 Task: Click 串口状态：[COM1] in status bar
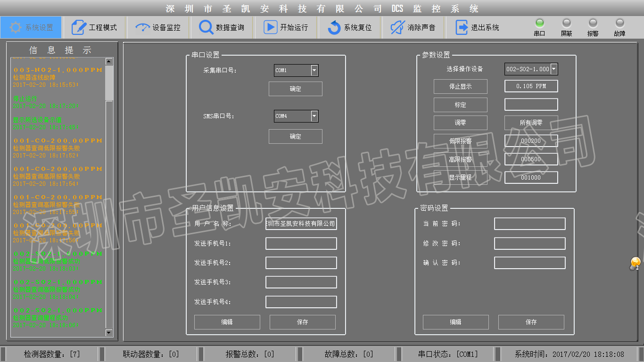[x=448, y=354]
